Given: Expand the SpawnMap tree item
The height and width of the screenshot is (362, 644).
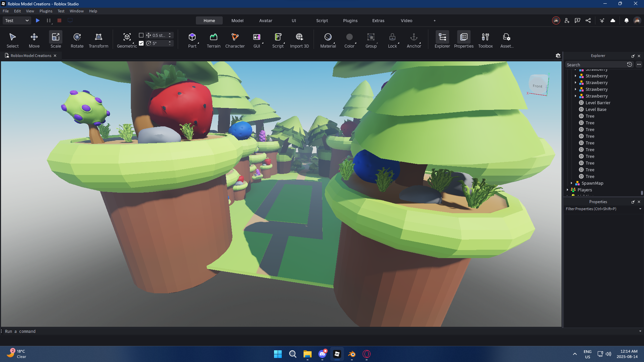Looking at the screenshot, I should (572, 183).
